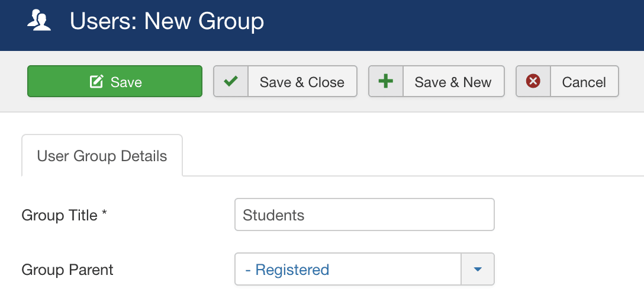Expand the Group Parent dropdown arrow

tap(477, 270)
